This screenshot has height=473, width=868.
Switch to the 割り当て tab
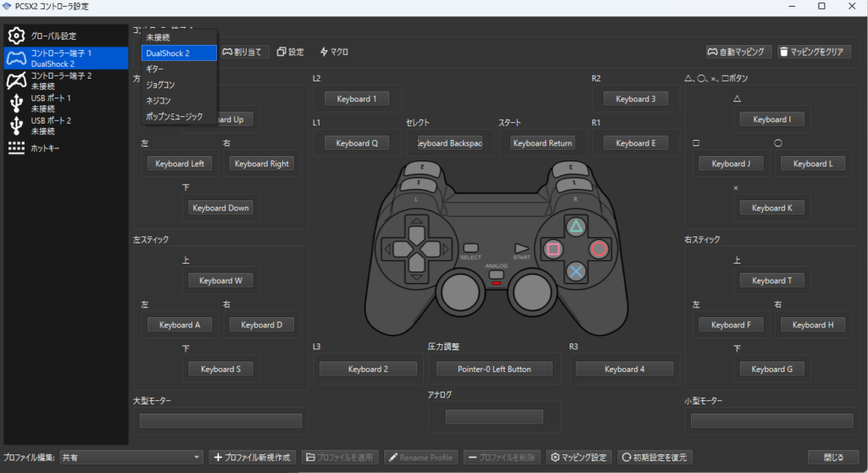242,52
